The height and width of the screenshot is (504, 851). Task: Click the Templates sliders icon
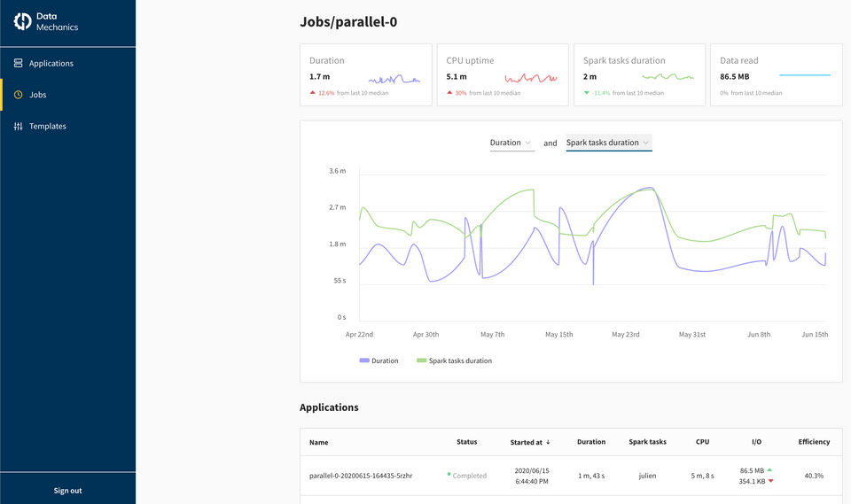coord(18,127)
